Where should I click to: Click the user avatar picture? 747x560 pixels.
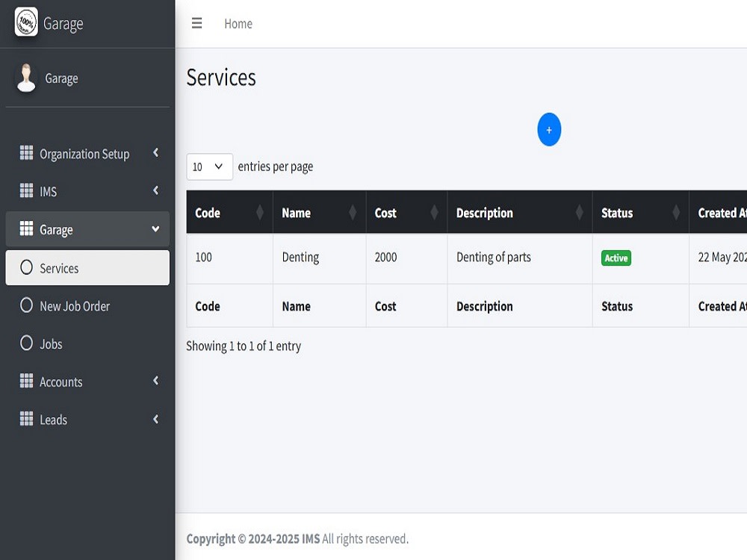coord(26,78)
